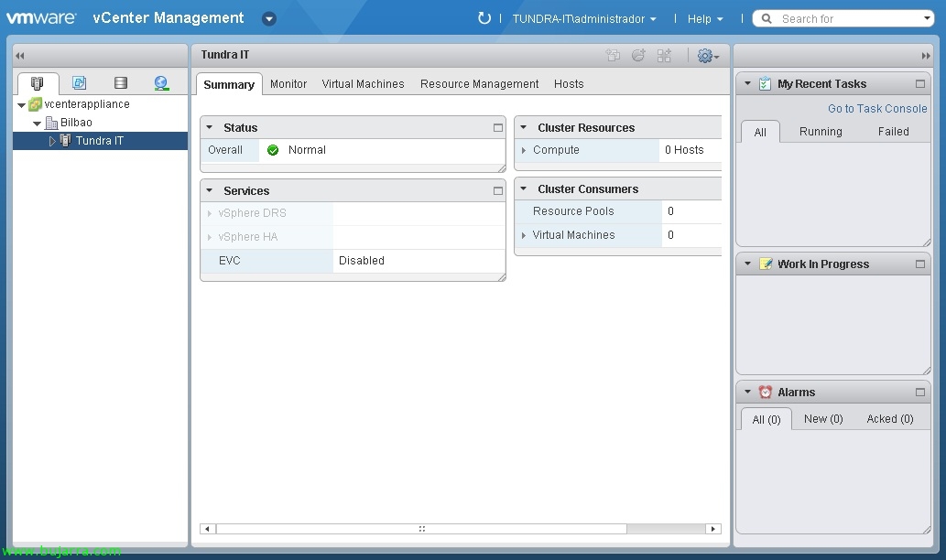
Task: Maximize the Status panel
Action: pos(498,128)
